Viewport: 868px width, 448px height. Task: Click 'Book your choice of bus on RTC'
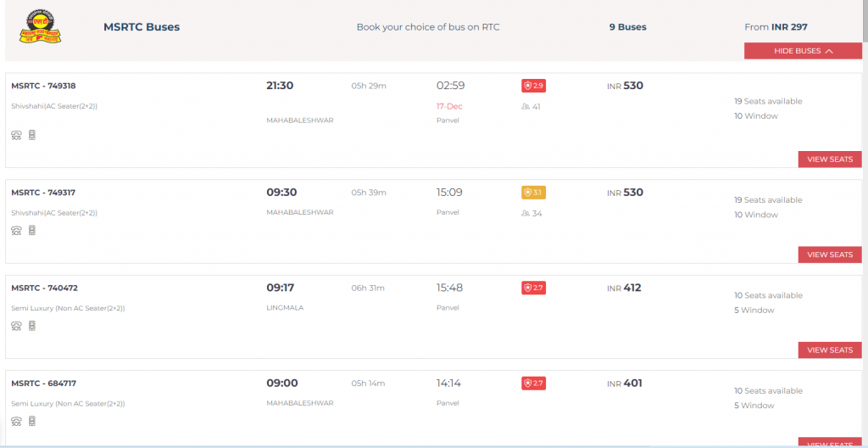[428, 27]
